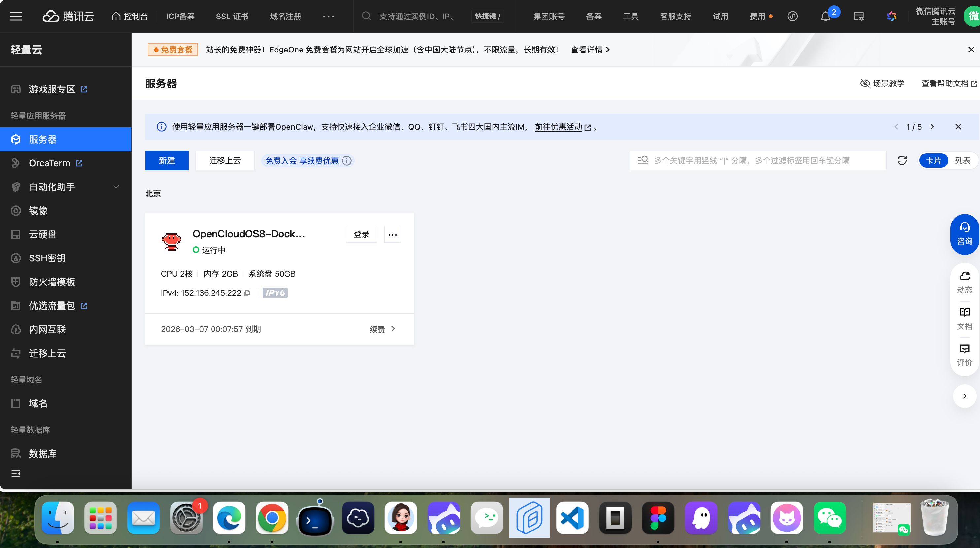Viewport: 980px width, 548px height.
Task: Click the 新建 button
Action: click(x=167, y=160)
